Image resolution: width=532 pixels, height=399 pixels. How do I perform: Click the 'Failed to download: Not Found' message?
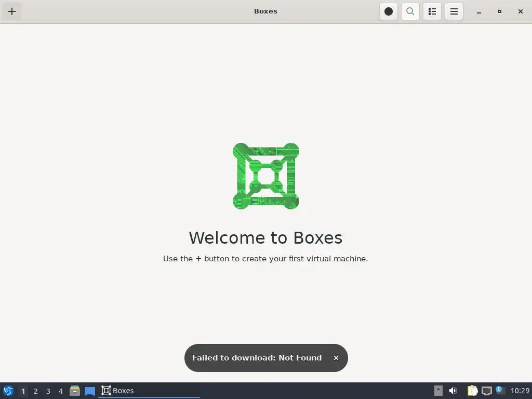(257, 358)
